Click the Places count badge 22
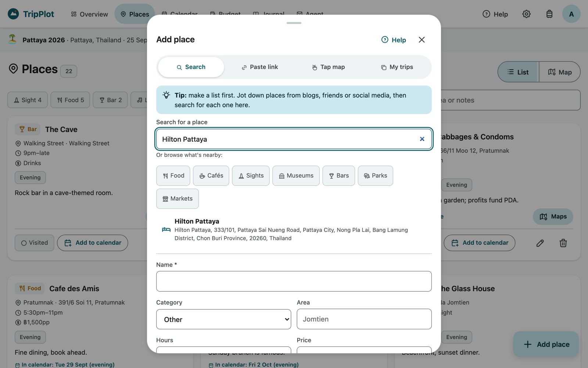This screenshot has height=368, width=588. click(x=69, y=71)
